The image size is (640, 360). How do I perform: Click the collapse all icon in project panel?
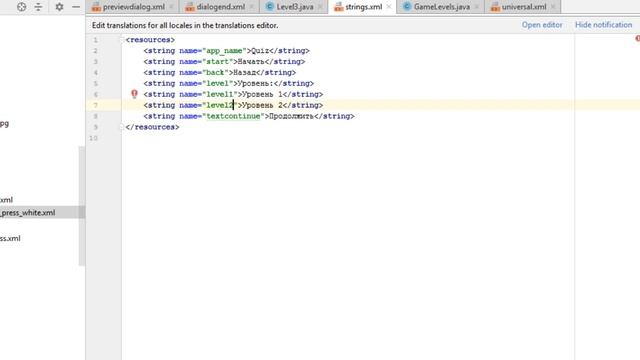pos(38,7)
